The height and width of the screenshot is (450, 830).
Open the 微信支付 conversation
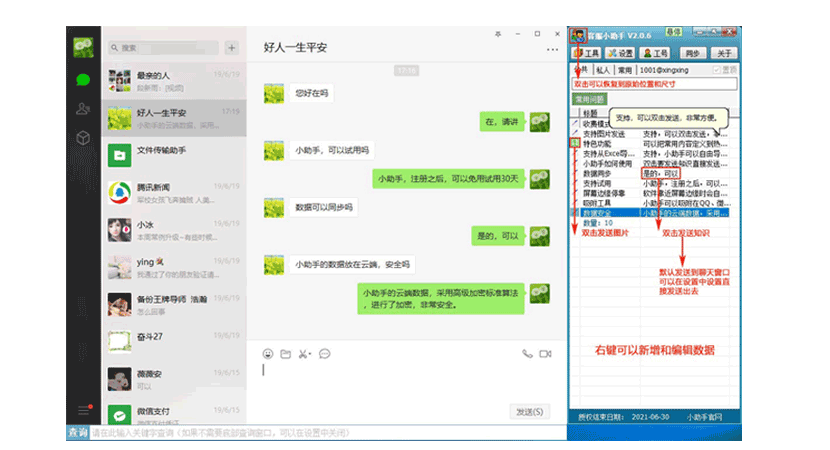click(x=174, y=412)
